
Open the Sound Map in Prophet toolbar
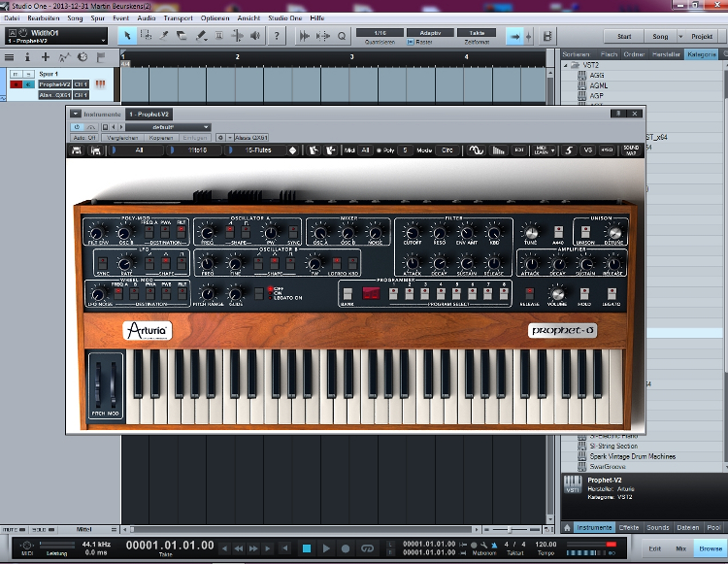631,149
